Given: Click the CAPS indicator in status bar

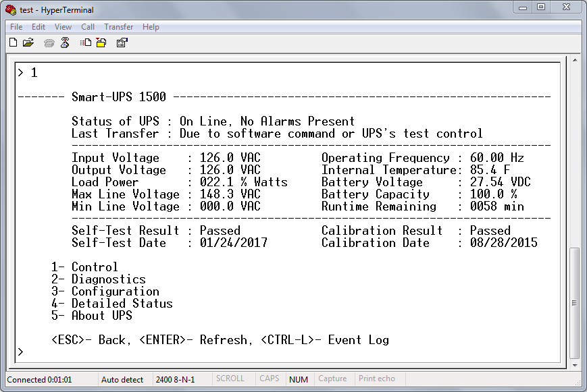Looking at the screenshot, I should (x=270, y=379).
